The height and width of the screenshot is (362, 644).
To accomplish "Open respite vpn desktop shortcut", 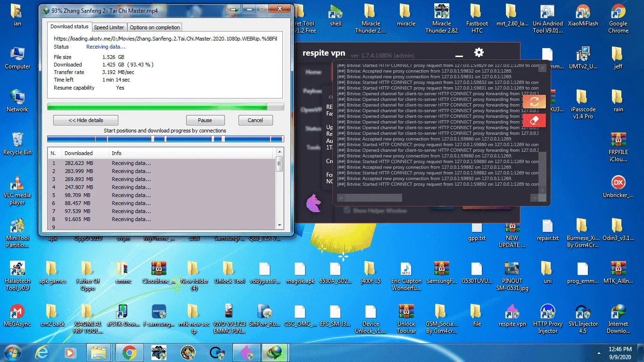I will (512, 316).
